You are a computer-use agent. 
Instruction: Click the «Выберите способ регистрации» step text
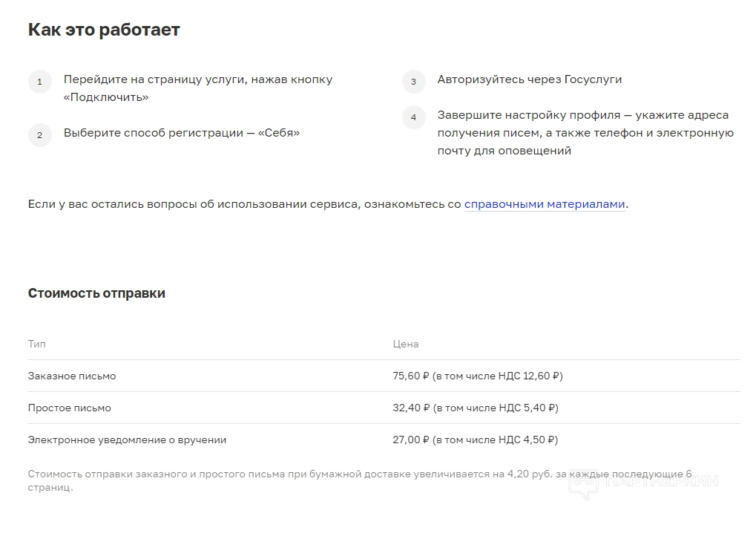tap(182, 133)
